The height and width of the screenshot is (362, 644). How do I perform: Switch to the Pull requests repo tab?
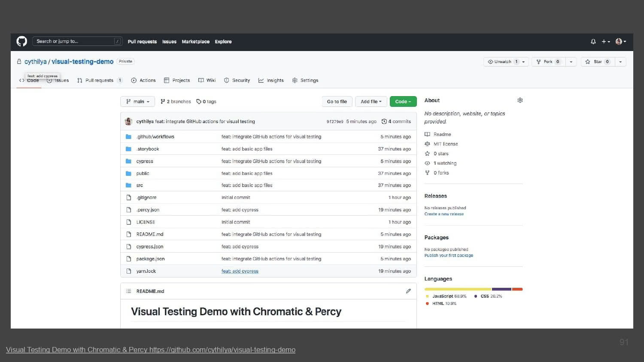[100, 80]
